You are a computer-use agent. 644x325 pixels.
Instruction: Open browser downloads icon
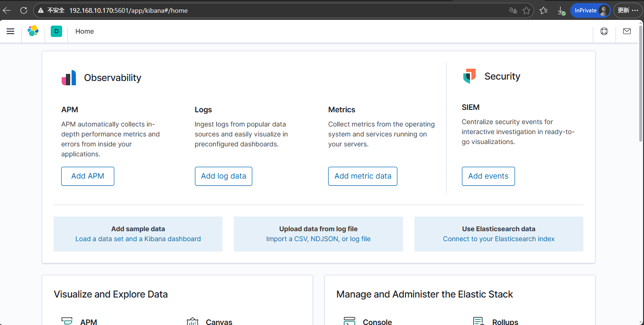(561, 10)
